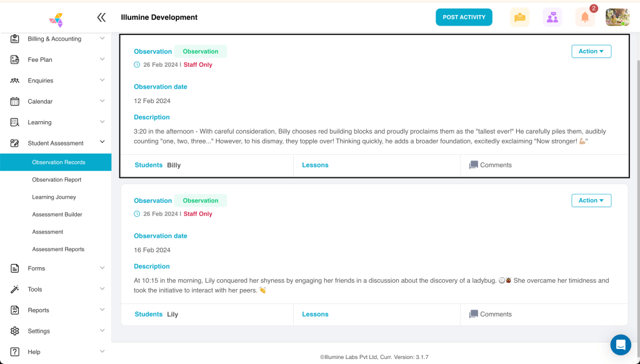Open Assessment Builder submenu item

pos(57,214)
